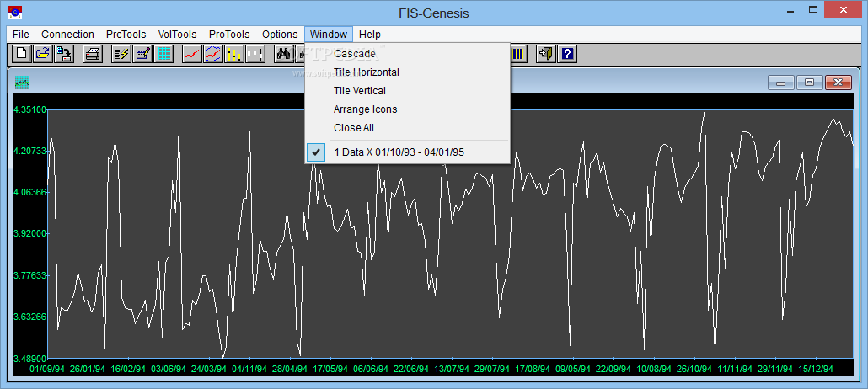Click the 10/08/94 date label
Viewport: 868px width, 389px height.
[x=654, y=369]
